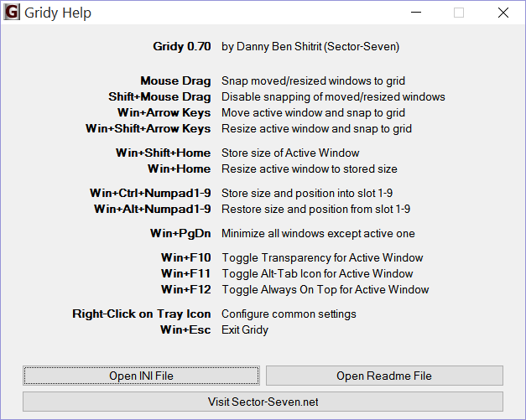This screenshot has height=420, width=526.
Task: Click the 'Win+F10' shortcut label
Action: tap(186, 257)
